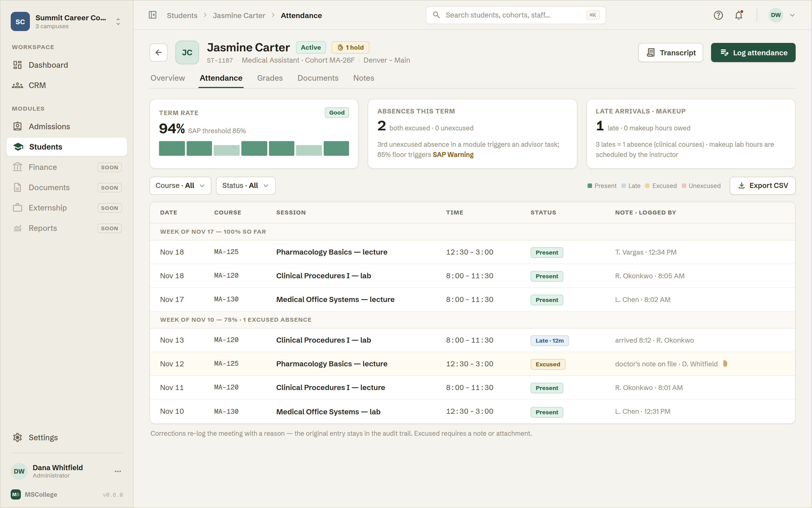Image resolution: width=812 pixels, height=508 pixels.
Task: Click the Transcript button
Action: (670, 52)
